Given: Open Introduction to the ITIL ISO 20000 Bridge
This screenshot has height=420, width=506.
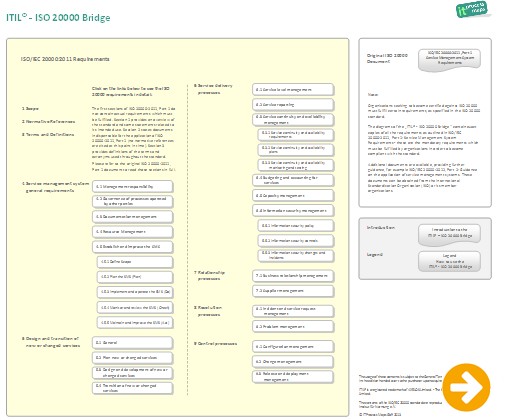Looking at the screenshot, I should [x=449, y=235].
